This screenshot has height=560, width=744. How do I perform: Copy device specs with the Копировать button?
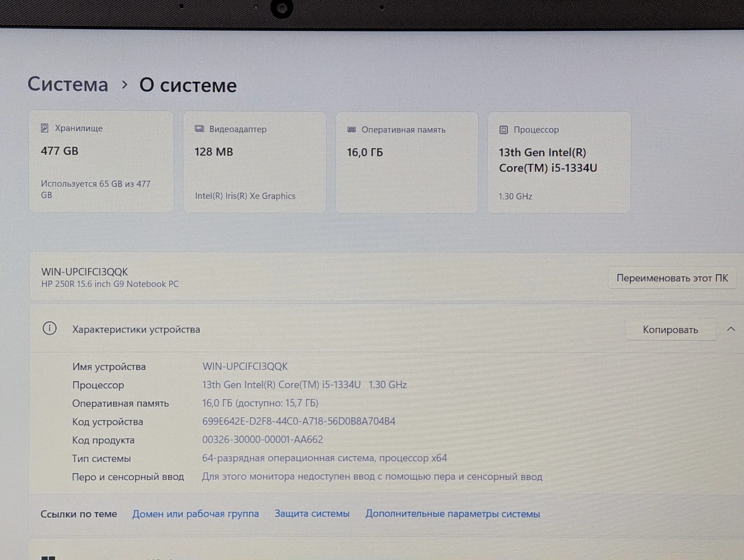(670, 329)
